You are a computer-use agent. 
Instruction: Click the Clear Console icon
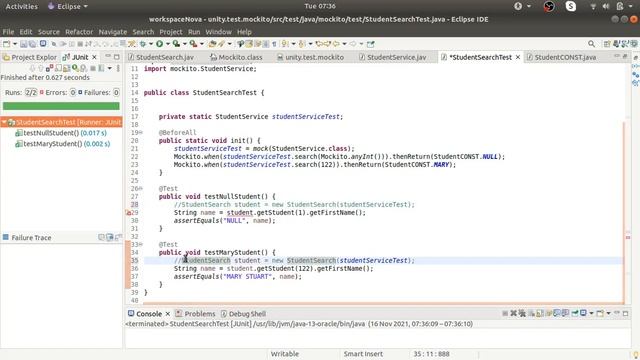coord(531,313)
